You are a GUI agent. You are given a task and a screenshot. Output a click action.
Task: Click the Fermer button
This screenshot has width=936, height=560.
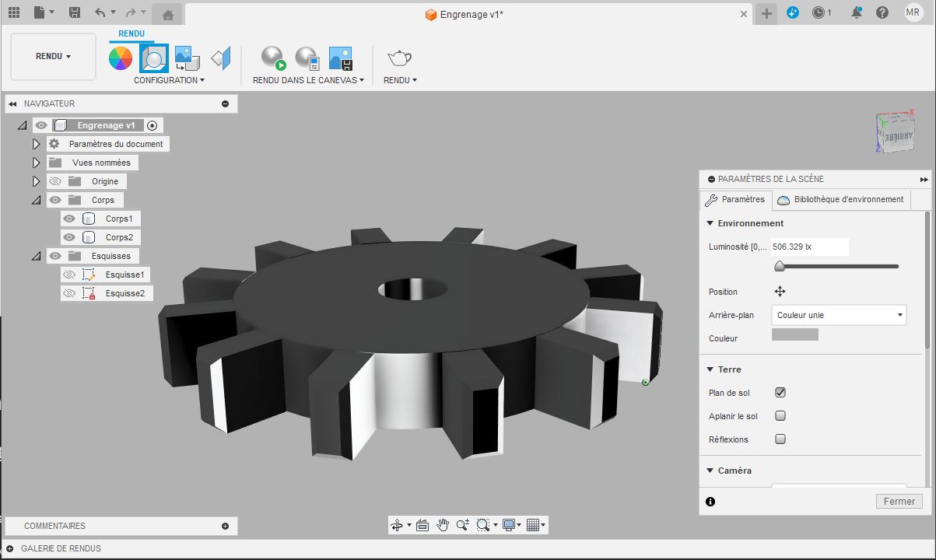[899, 502]
